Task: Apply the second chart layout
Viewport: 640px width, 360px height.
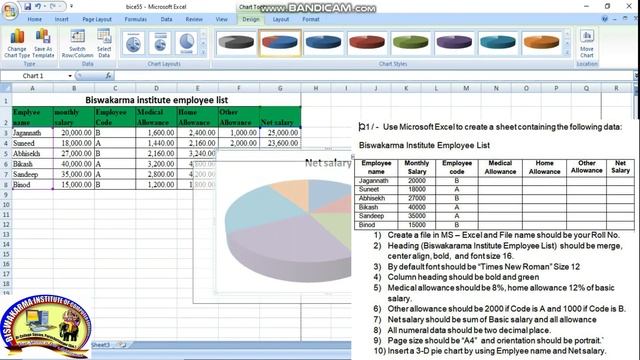Action: tap(160, 43)
